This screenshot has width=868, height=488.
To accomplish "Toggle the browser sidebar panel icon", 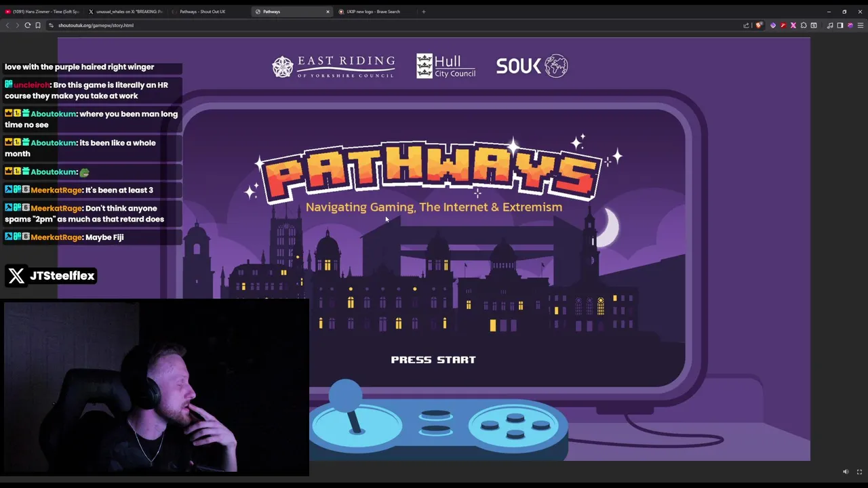I will 840,25.
